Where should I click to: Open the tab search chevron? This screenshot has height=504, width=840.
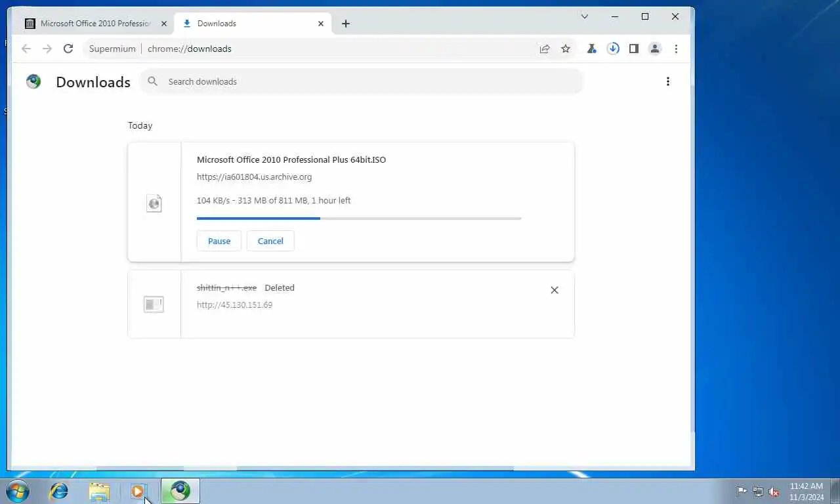(585, 16)
